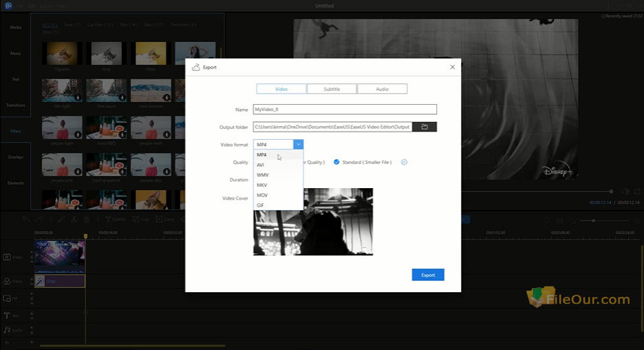Open the Media panel in sidebar
The height and width of the screenshot is (350, 644).
point(15,27)
